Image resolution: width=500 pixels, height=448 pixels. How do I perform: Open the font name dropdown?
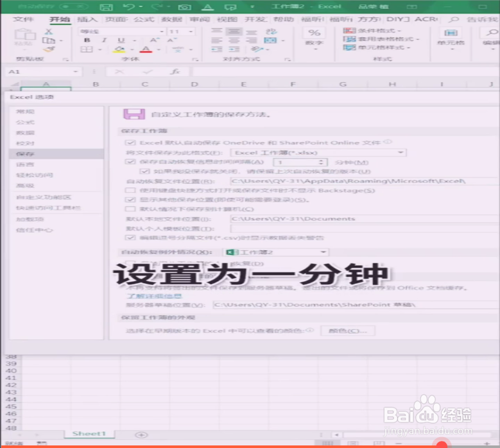click(162, 31)
